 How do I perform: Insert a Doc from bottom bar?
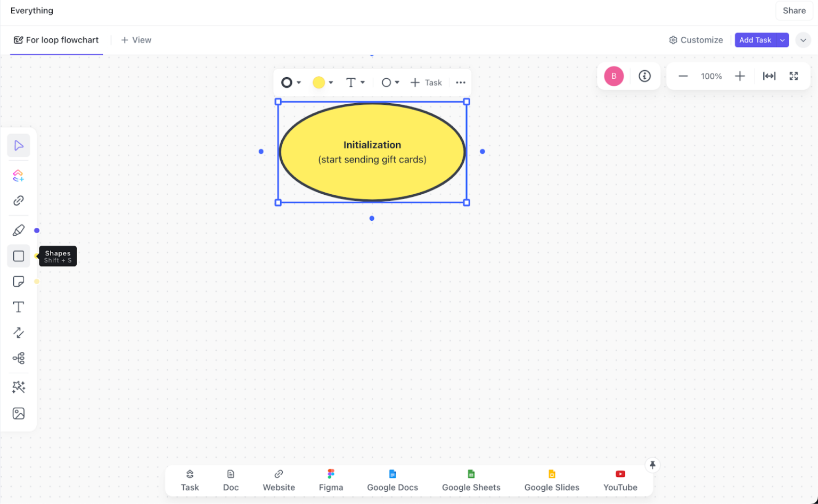click(x=231, y=481)
